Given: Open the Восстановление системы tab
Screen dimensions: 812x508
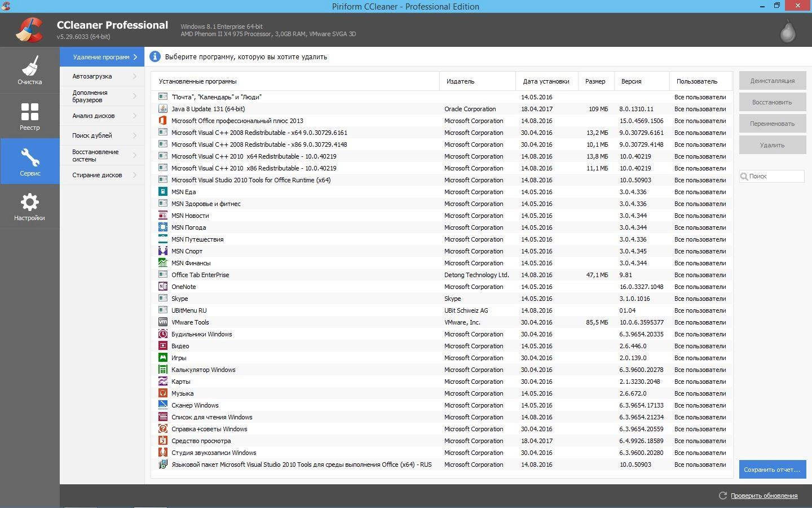Looking at the screenshot, I should point(102,155).
